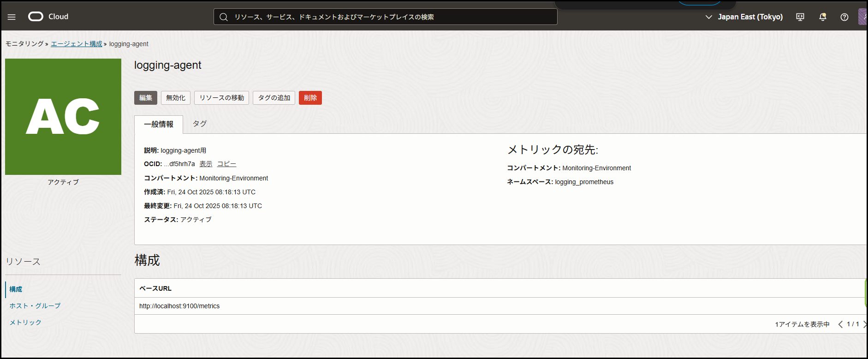Go to previous page of results
This screenshot has width=868, height=359.
[840, 324]
